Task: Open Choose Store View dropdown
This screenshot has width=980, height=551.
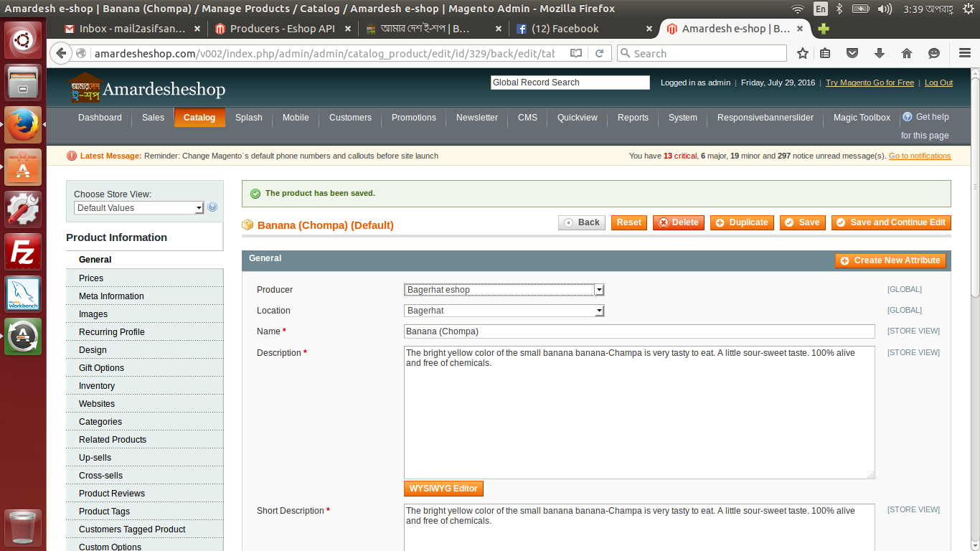Action: point(139,208)
